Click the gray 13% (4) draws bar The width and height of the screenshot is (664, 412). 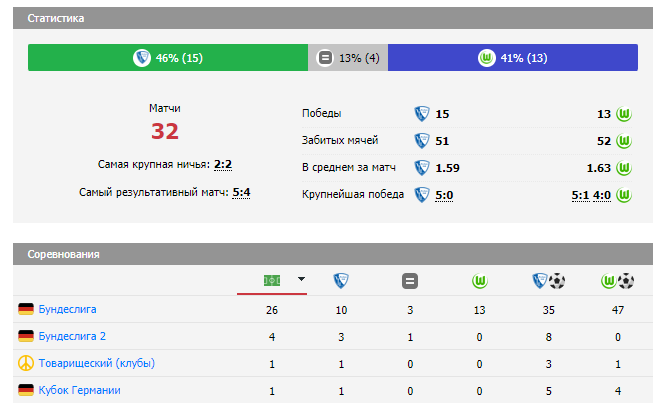coord(348,58)
